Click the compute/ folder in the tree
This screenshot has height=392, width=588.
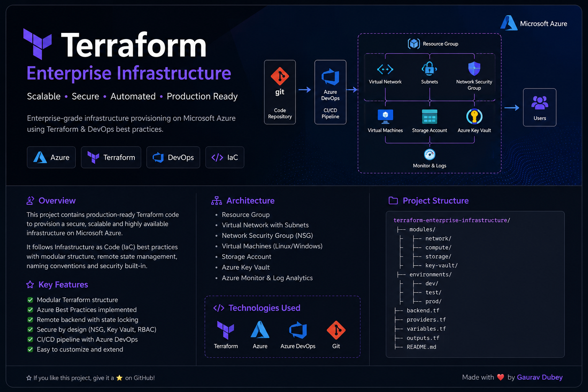(x=438, y=247)
